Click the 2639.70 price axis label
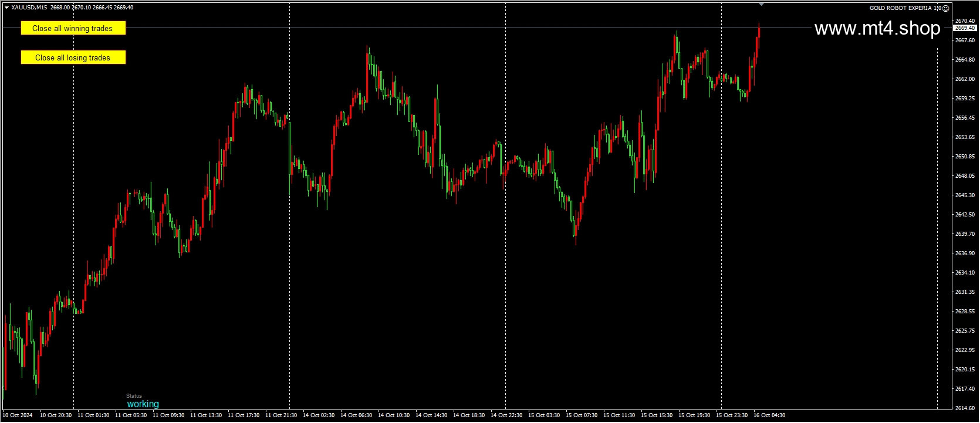This screenshot has width=980, height=423. pyautogui.click(x=965, y=234)
